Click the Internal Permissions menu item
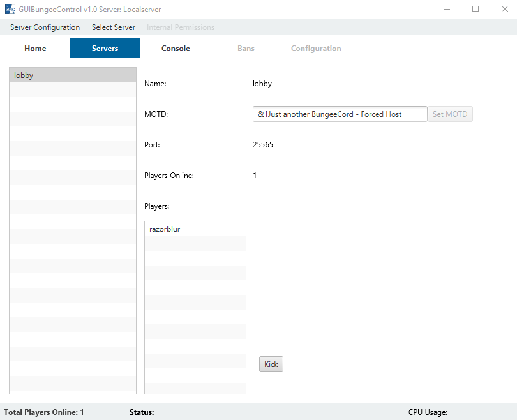Screen dimensions: 517x420 181,27
